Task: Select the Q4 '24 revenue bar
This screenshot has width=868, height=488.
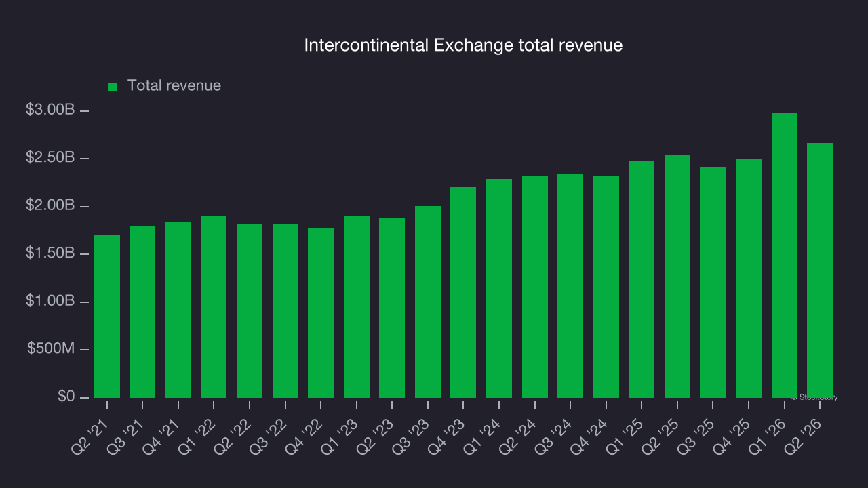Action: (x=606, y=287)
